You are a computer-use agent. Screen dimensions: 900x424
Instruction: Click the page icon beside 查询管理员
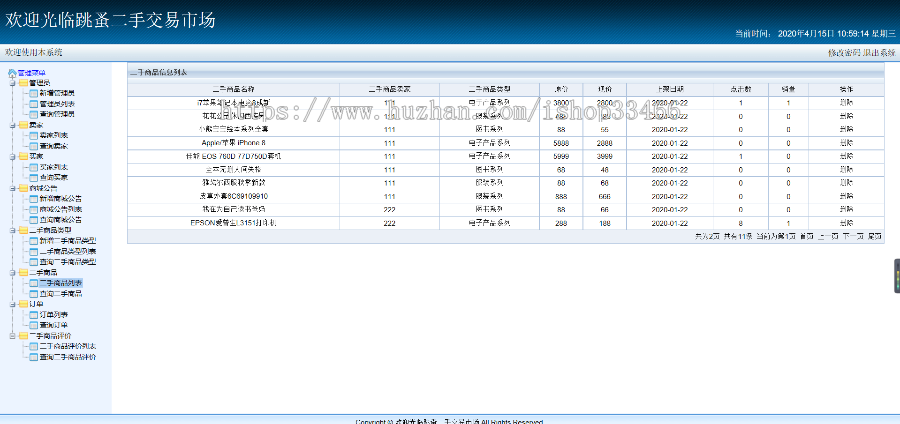point(33,114)
